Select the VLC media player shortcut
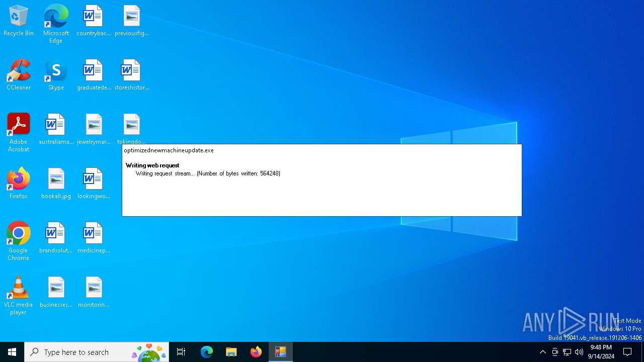The width and height of the screenshot is (644, 362). coord(19,296)
